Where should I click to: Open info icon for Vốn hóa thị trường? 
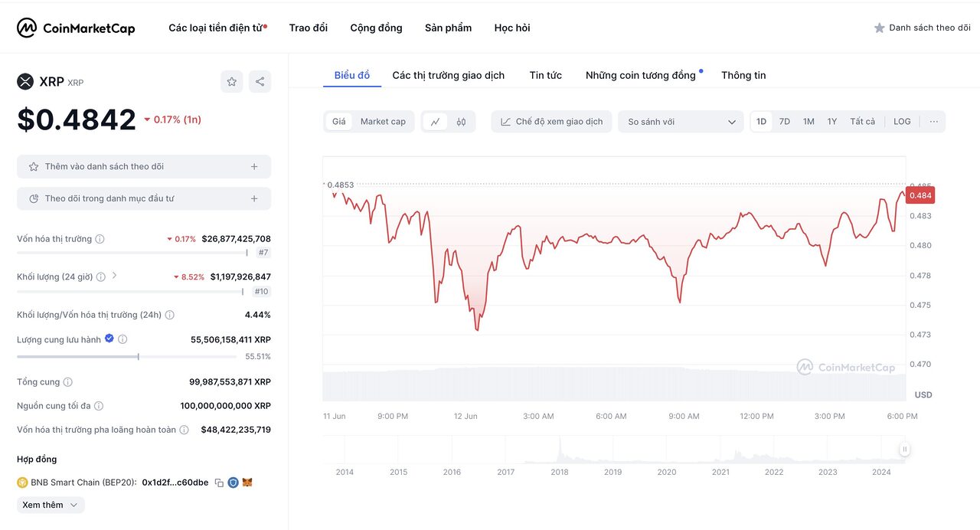(100, 239)
